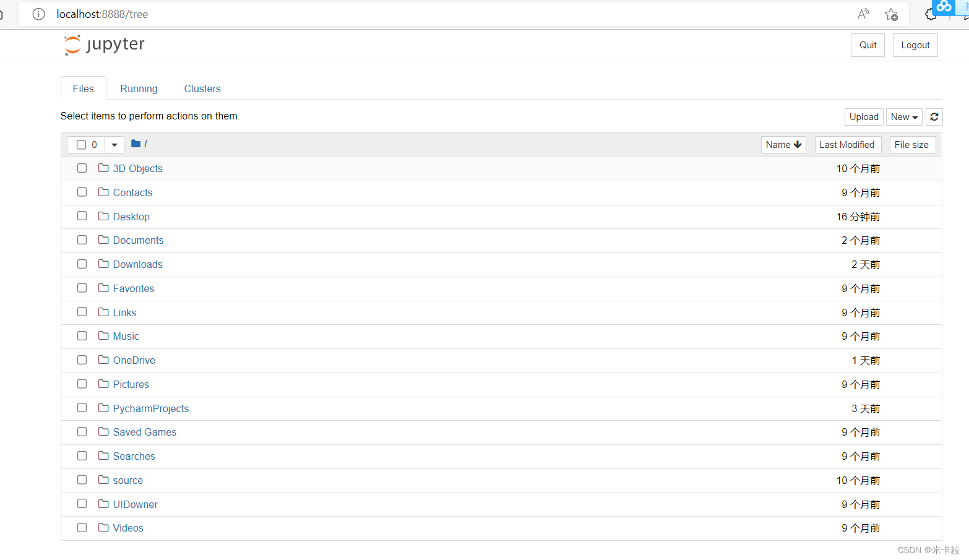Click the Pictures folder icon
969x560 pixels.
click(103, 384)
